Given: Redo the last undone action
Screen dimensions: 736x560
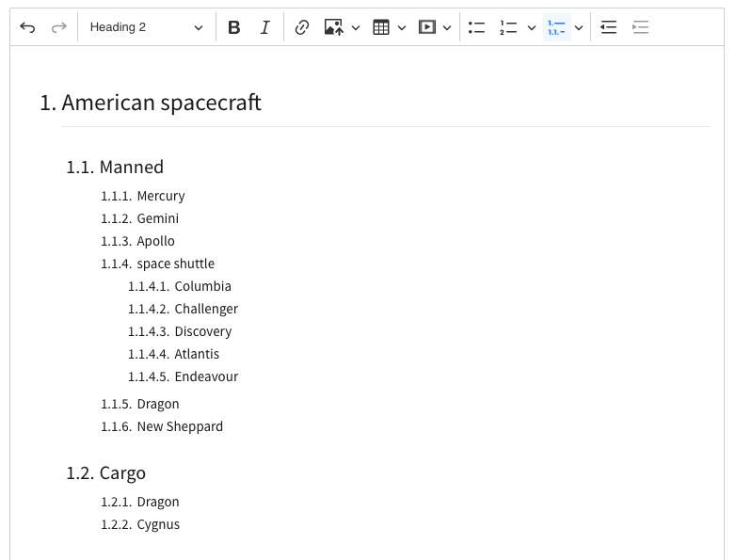Looking at the screenshot, I should coord(58,27).
